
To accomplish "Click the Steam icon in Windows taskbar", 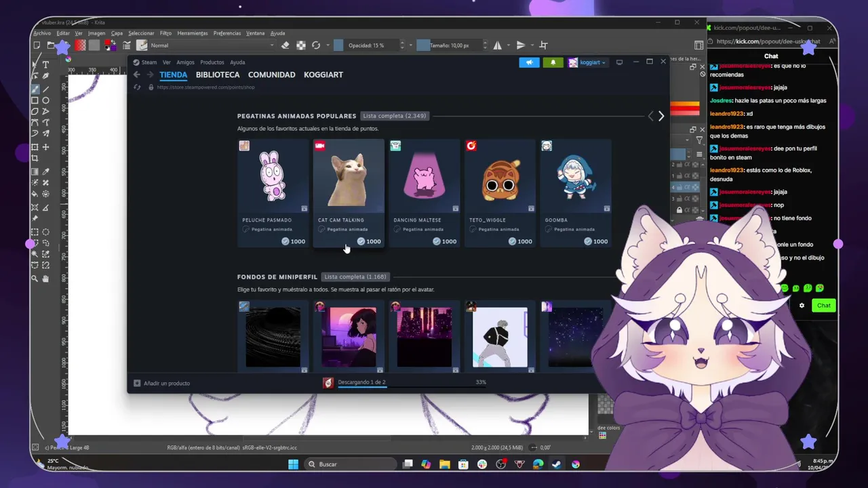I will (556, 464).
